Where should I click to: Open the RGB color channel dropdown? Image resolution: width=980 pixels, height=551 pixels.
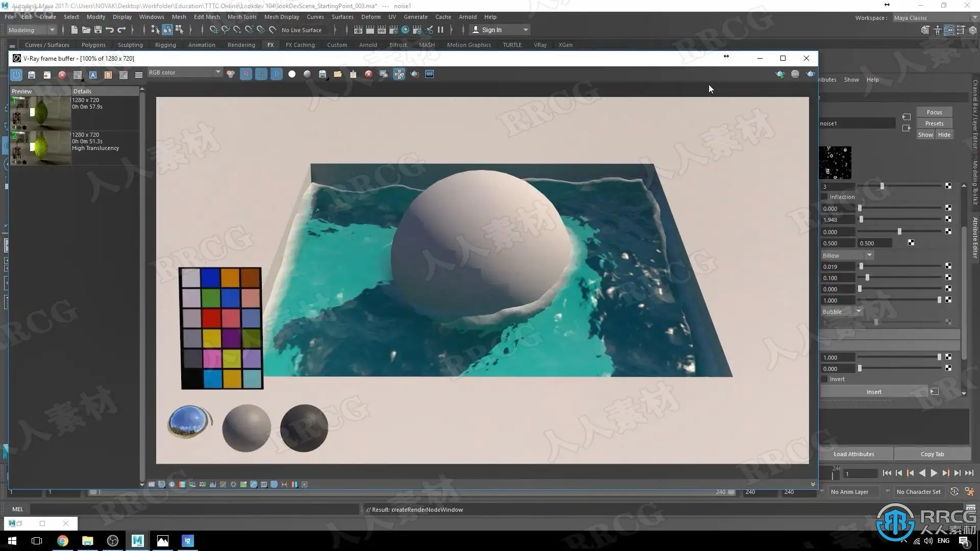point(185,72)
